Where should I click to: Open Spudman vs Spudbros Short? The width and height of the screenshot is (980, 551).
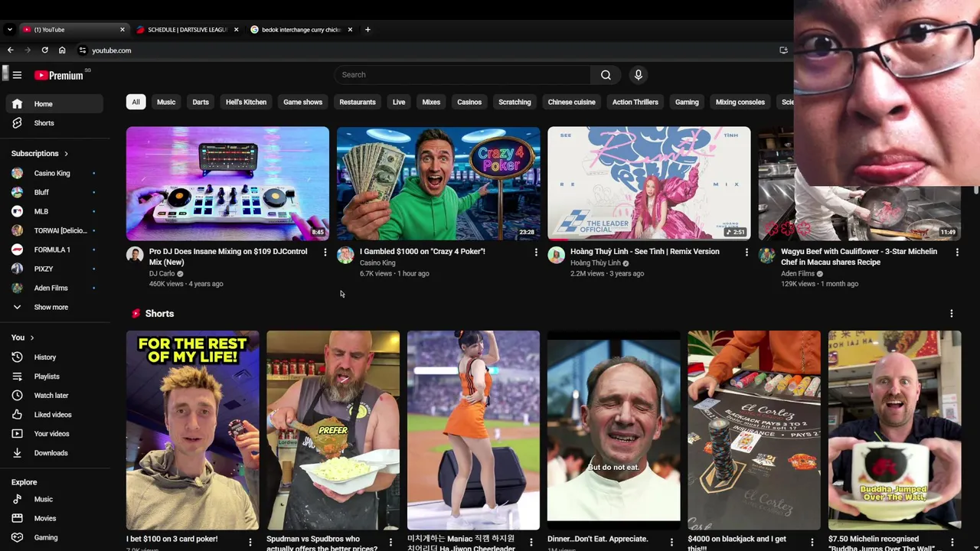click(x=333, y=430)
